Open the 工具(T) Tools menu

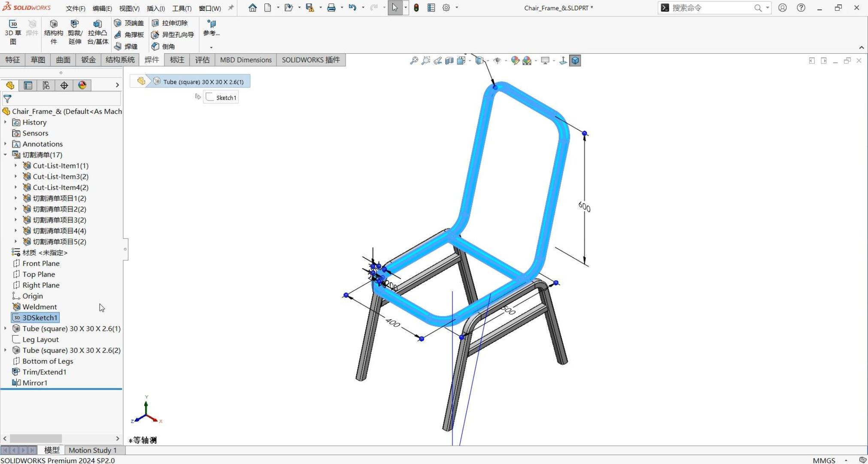pos(182,8)
